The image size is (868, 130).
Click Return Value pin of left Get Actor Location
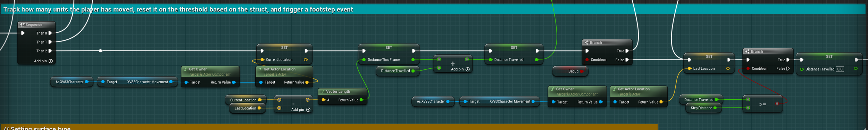[x=307, y=82]
